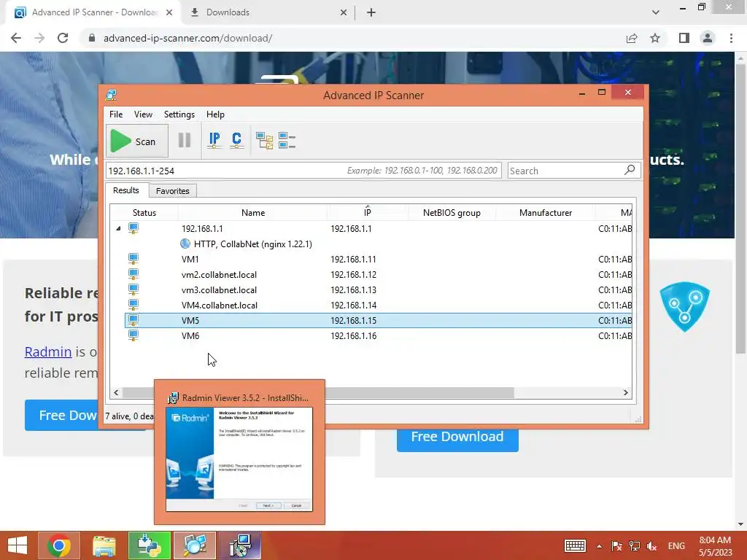Select vm2.collabnet.local in the results

coord(219,275)
